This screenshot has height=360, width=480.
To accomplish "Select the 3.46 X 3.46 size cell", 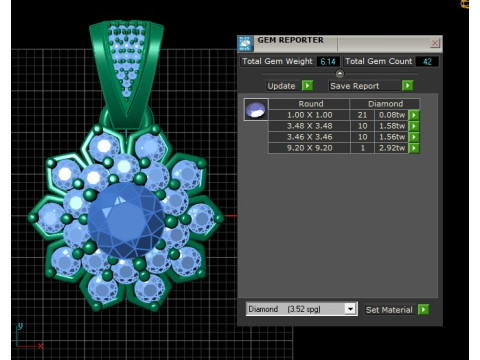I will click(x=310, y=137).
